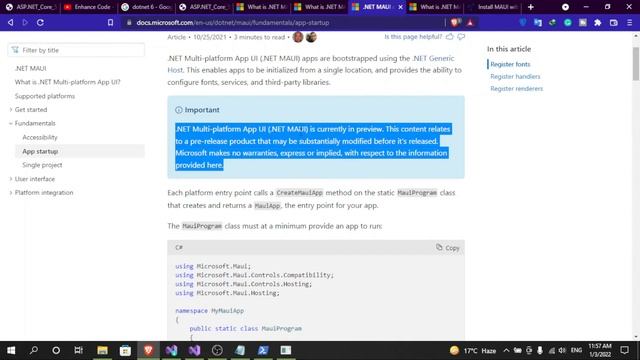The image size is (640, 360).
Task: Switch to the dotnet 6 Google tab
Action: point(146,7)
